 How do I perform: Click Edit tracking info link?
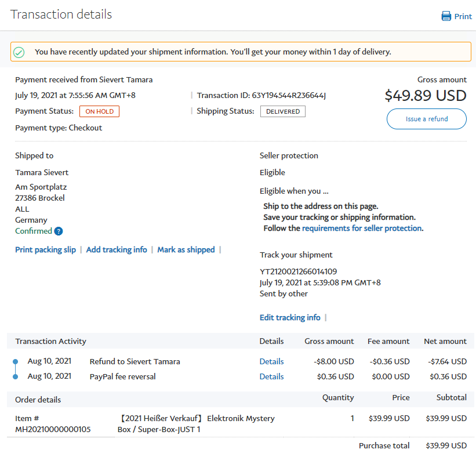click(x=290, y=317)
